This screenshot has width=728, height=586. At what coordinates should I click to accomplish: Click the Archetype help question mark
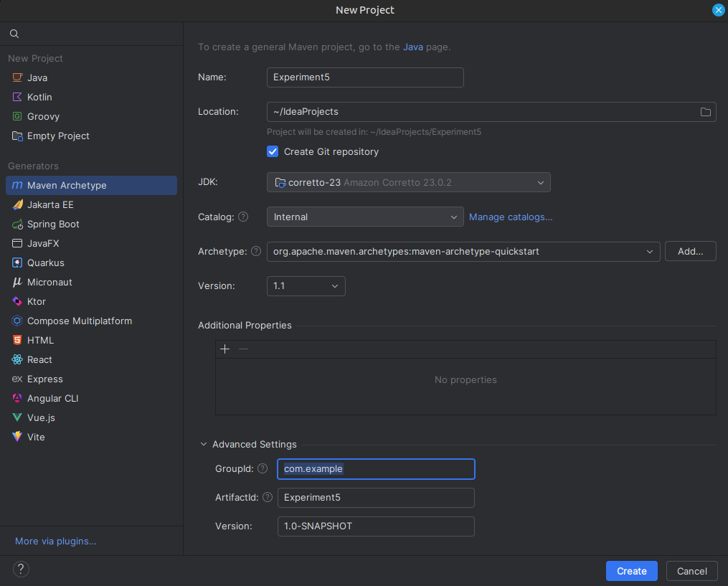click(256, 251)
